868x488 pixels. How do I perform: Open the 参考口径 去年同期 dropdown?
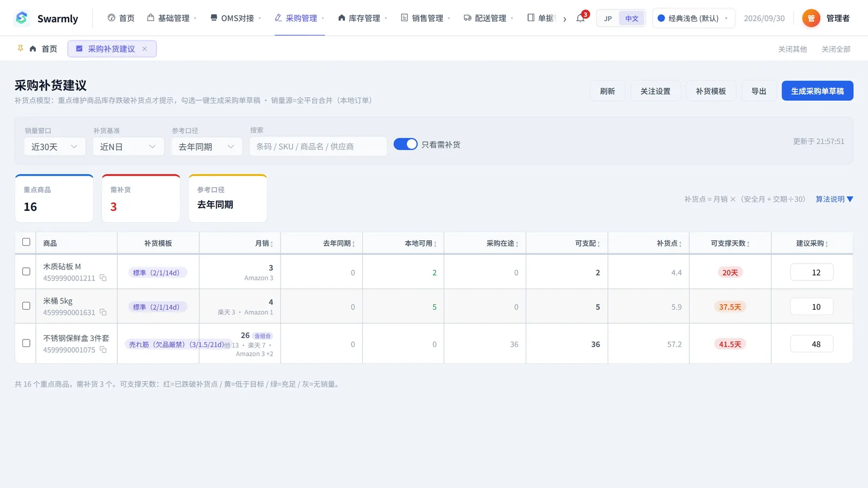point(207,146)
